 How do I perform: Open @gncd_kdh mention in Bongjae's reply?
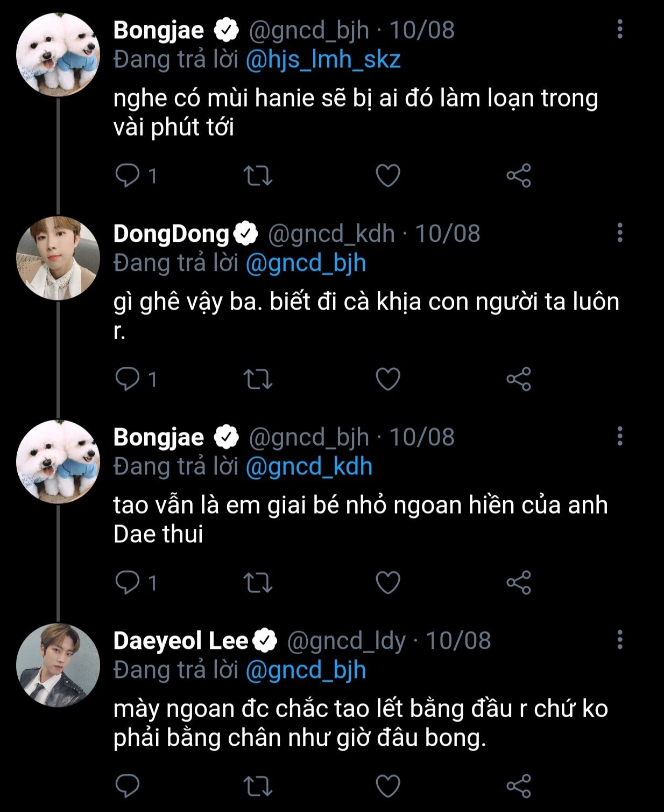[309, 466]
